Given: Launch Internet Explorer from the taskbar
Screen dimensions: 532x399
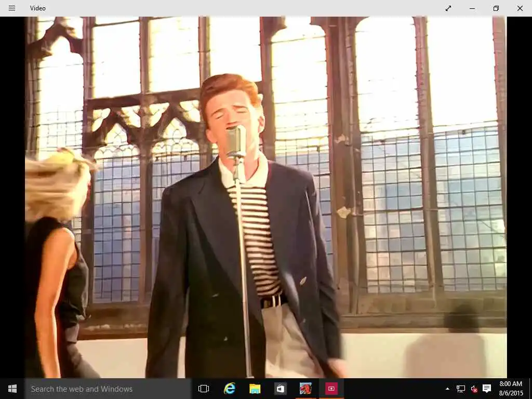Looking at the screenshot, I should (229, 389).
